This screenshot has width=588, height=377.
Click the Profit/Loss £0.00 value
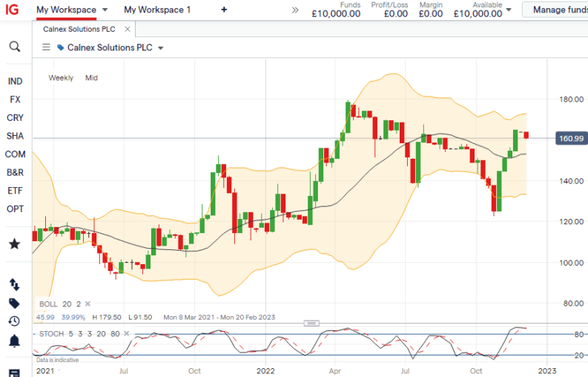(396, 14)
